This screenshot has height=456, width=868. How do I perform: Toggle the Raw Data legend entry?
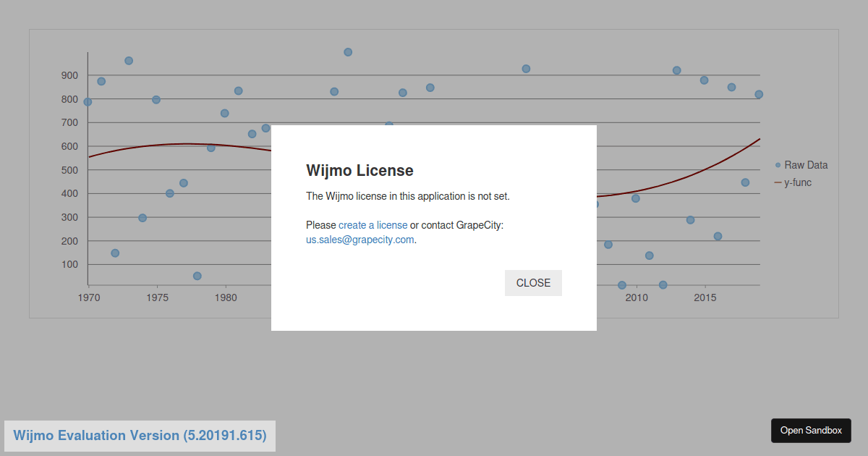tap(801, 165)
